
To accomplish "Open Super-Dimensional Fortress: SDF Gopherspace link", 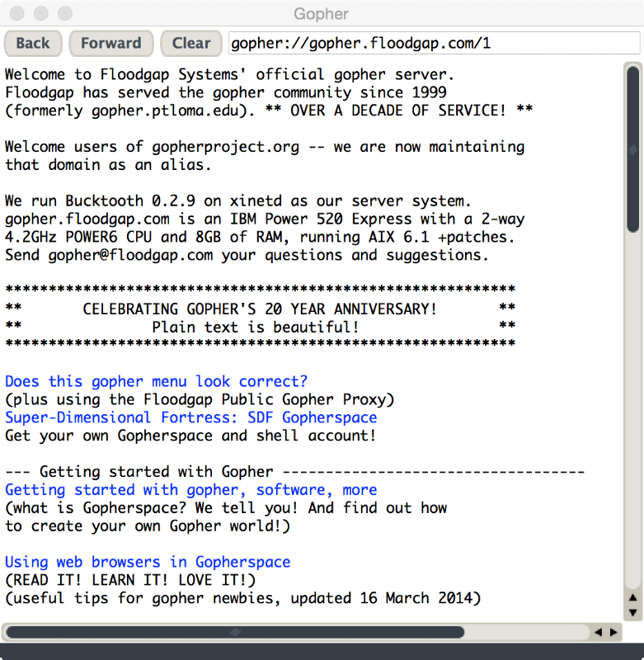I will [x=191, y=417].
